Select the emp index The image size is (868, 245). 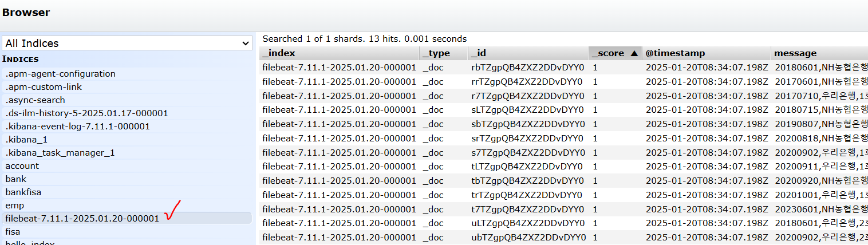(15, 206)
